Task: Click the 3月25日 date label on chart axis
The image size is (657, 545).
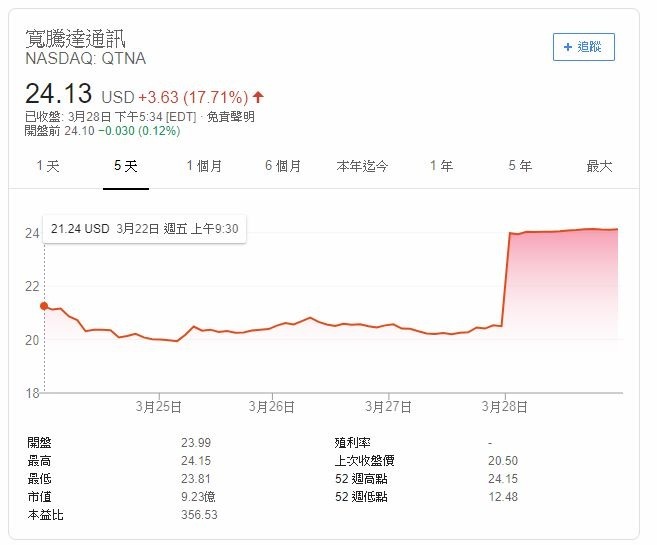Action: coord(159,407)
